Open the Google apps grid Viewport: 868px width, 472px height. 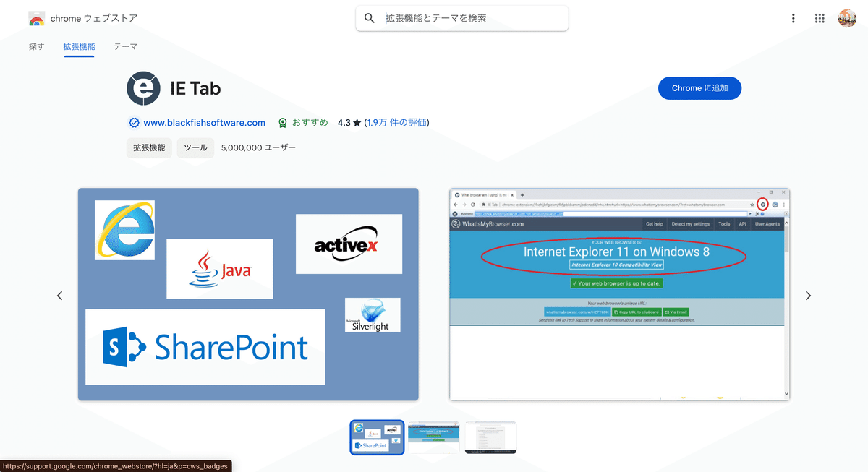(x=820, y=18)
